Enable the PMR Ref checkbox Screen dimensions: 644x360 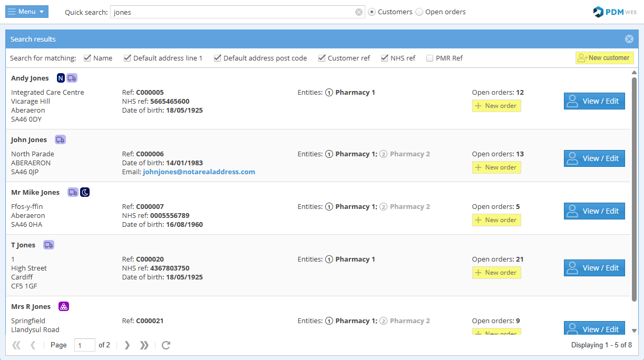coord(430,58)
